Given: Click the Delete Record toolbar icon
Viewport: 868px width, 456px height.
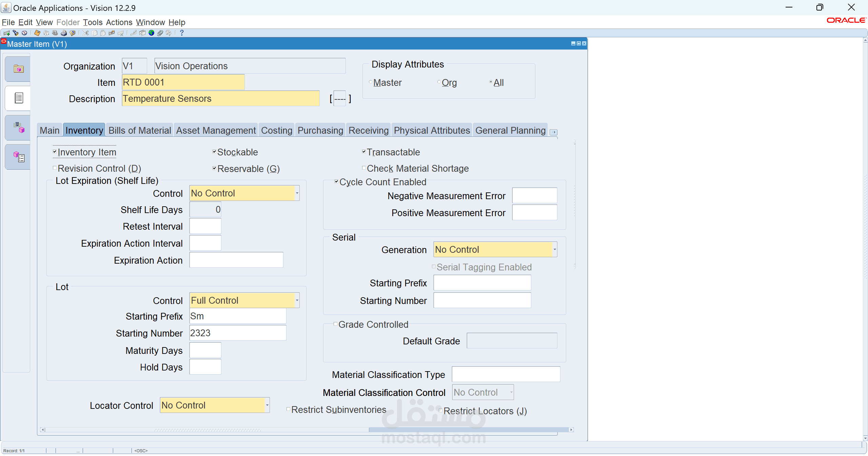Looking at the screenshot, I should coord(120,33).
